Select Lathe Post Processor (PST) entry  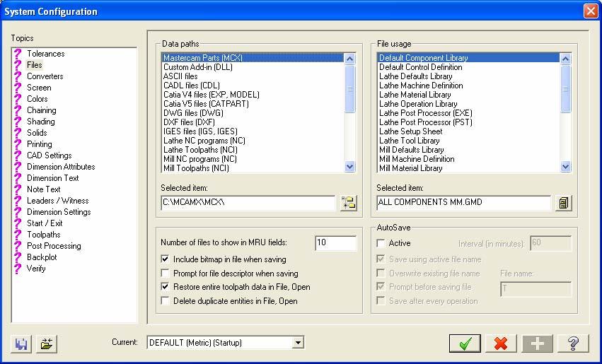click(469, 122)
